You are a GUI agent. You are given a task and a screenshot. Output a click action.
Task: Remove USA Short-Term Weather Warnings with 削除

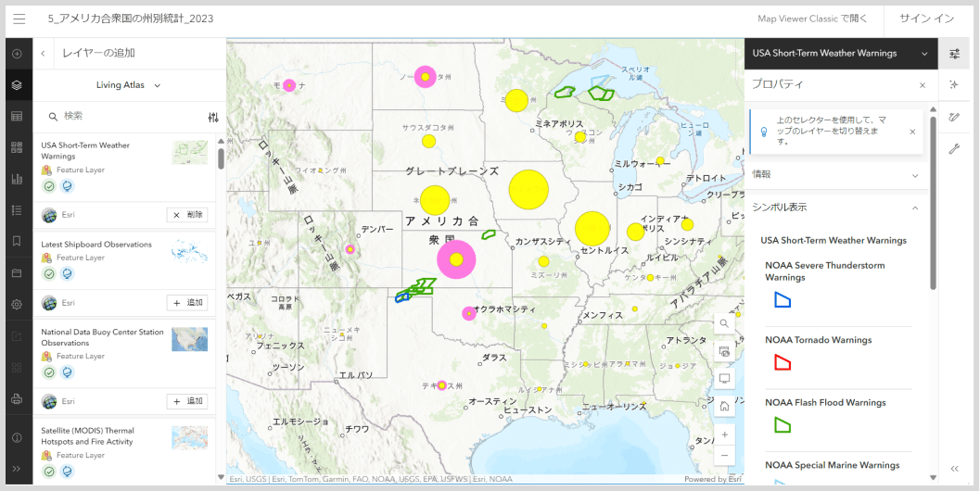pyautogui.click(x=187, y=215)
